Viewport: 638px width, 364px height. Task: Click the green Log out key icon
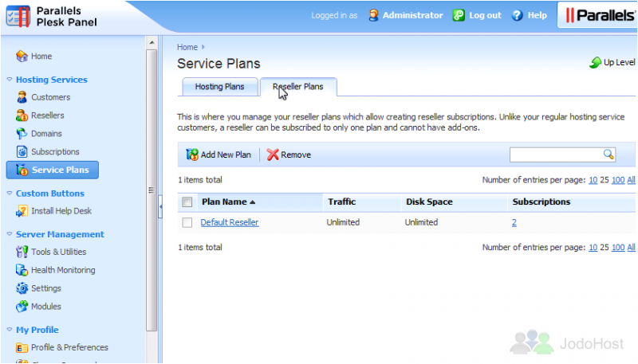click(x=459, y=15)
